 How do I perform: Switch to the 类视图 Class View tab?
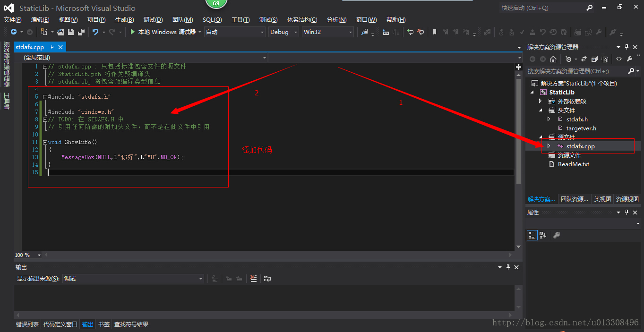(x=602, y=199)
